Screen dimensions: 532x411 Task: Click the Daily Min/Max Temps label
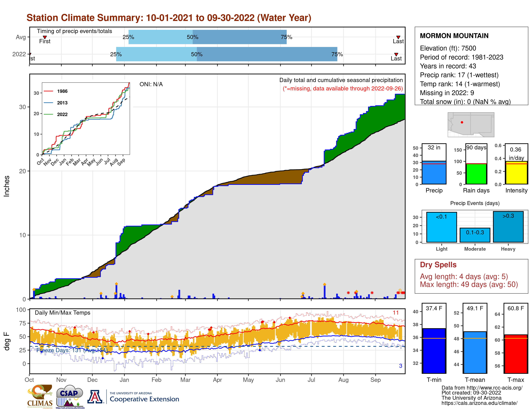tap(62, 313)
